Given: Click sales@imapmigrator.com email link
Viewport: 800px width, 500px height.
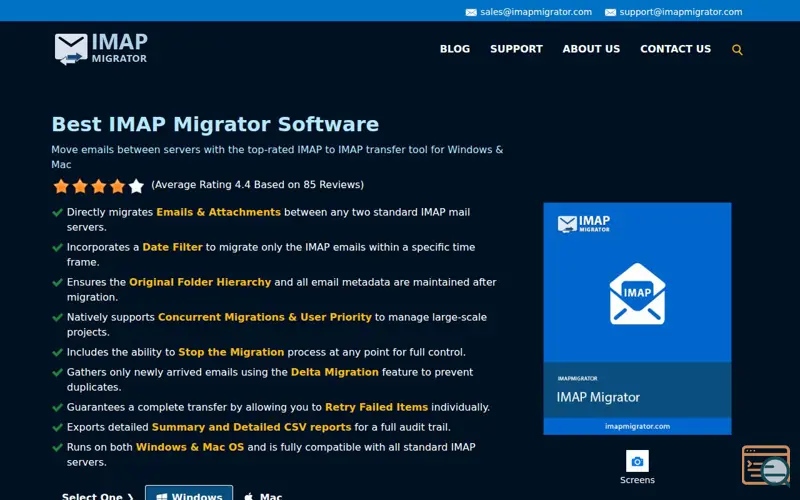Looking at the screenshot, I should (536, 12).
